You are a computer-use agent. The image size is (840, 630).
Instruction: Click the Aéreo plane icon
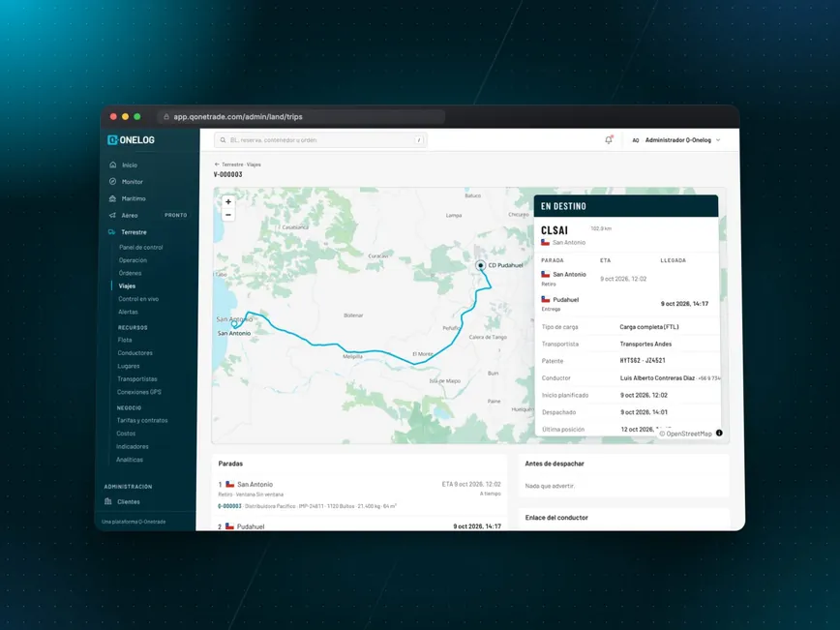click(x=112, y=216)
